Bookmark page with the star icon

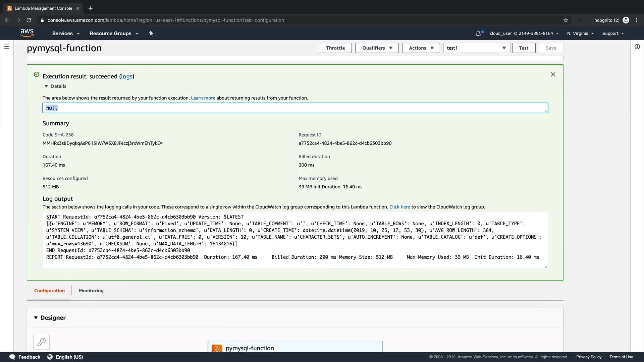[x=566, y=20]
